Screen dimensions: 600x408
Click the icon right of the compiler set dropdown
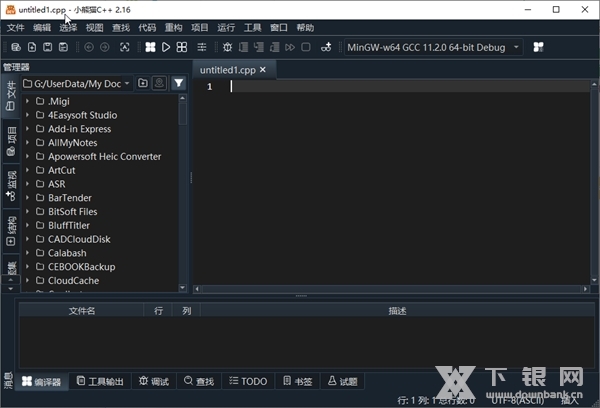[x=538, y=47]
